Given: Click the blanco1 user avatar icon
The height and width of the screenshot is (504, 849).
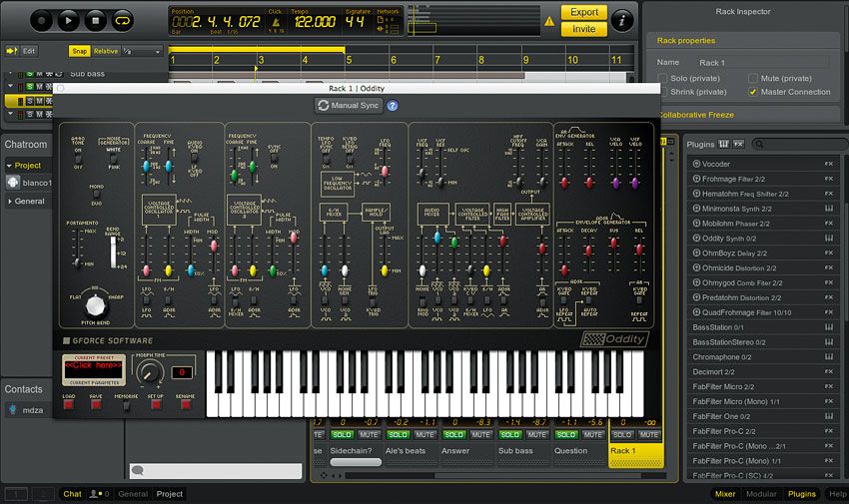Looking at the screenshot, I should 13,183.
